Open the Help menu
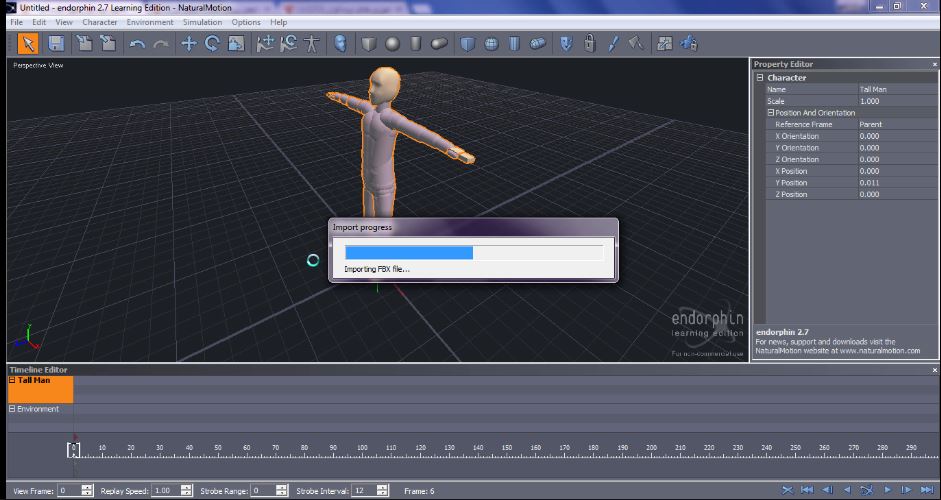The width and height of the screenshot is (941, 500). (278, 22)
